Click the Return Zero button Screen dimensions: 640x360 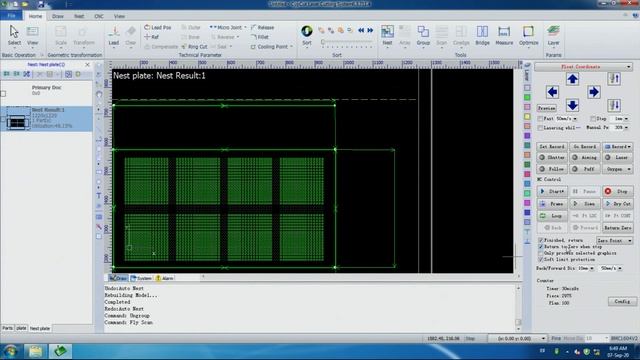click(618, 228)
